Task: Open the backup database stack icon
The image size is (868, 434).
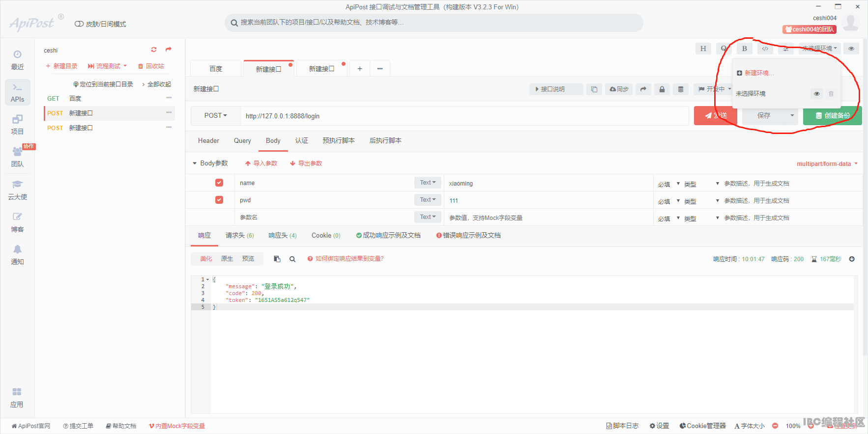Action: pos(681,89)
